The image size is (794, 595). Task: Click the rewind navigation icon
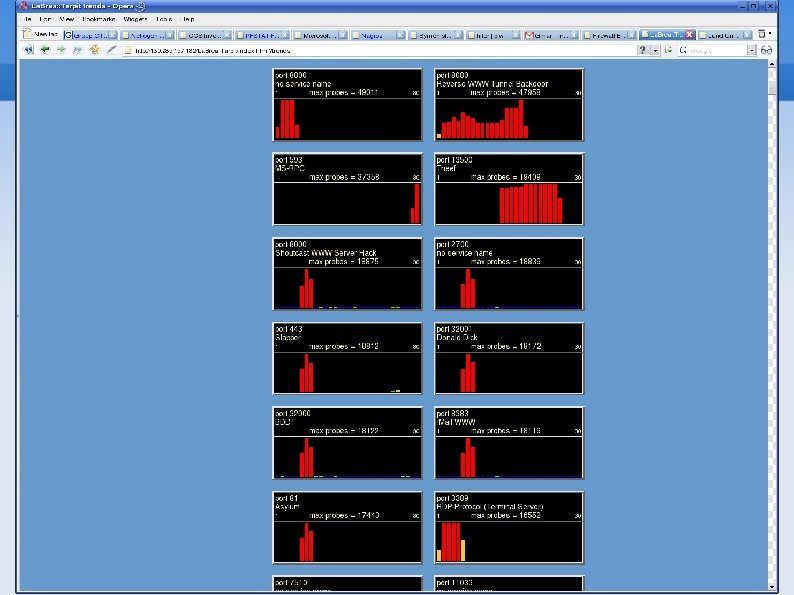[28, 50]
